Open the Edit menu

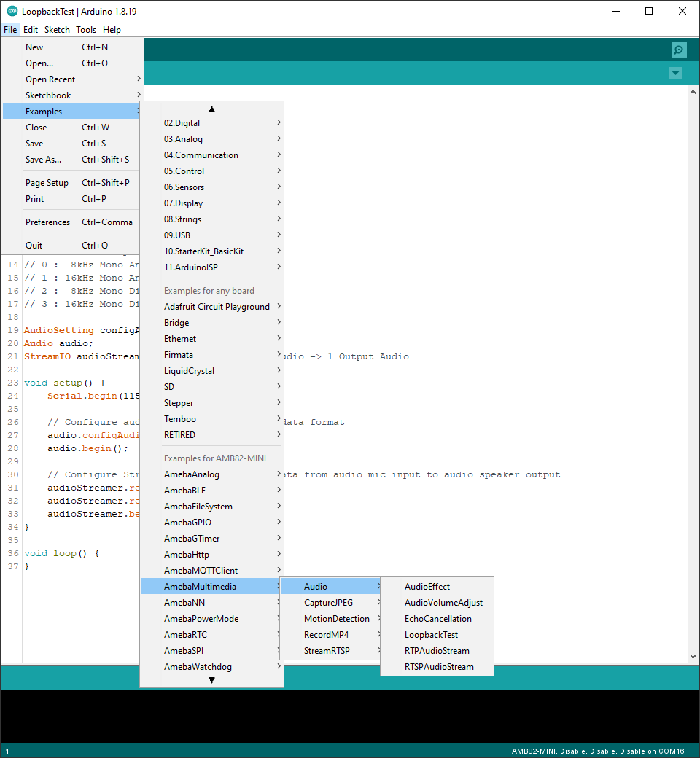click(31, 30)
